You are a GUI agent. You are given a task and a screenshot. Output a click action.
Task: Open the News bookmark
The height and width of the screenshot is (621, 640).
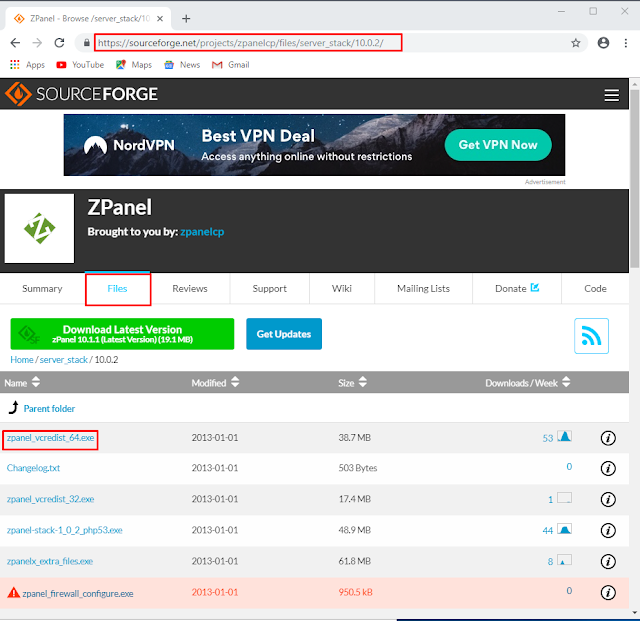pyautogui.click(x=182, y=65)
